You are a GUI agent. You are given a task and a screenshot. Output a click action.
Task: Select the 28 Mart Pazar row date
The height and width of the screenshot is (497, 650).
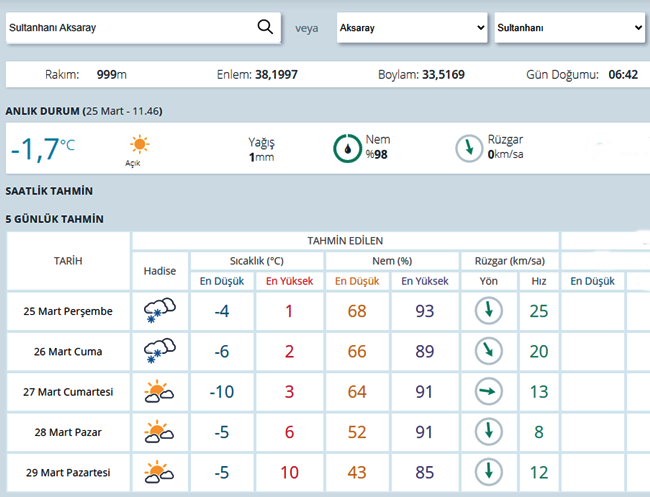pos(68,432)
